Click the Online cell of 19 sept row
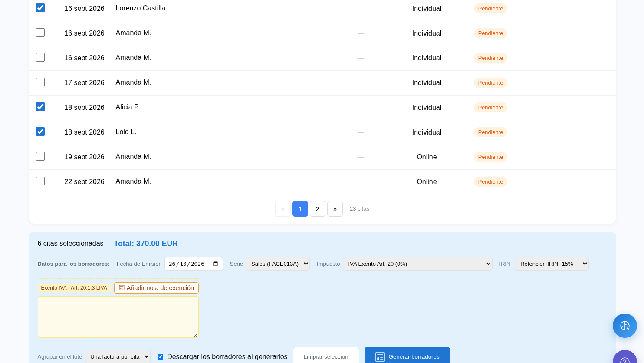This screenshot has height=363, width=644. click(427, 157)
